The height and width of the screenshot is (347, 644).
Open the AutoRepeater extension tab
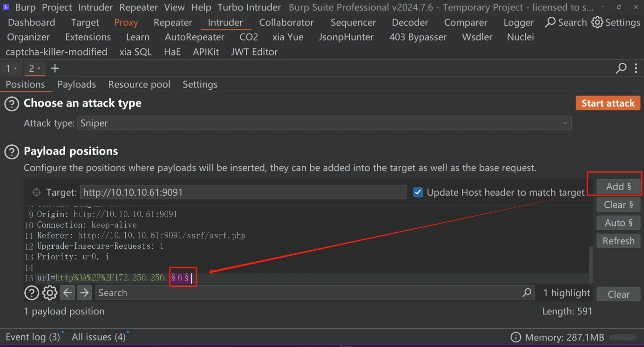tap(195, 37)
